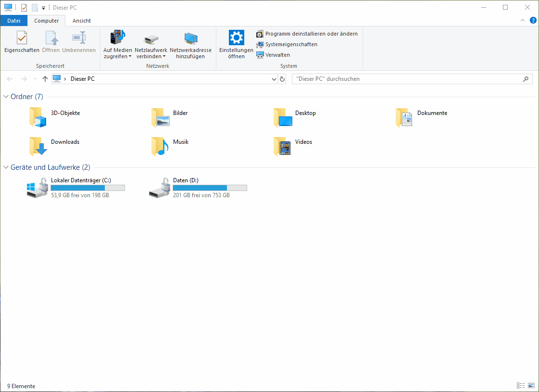This screenshot has height=392, width=539.
Task: Click the text 53,9 GB frei von 198 GB
Action: 80,195
